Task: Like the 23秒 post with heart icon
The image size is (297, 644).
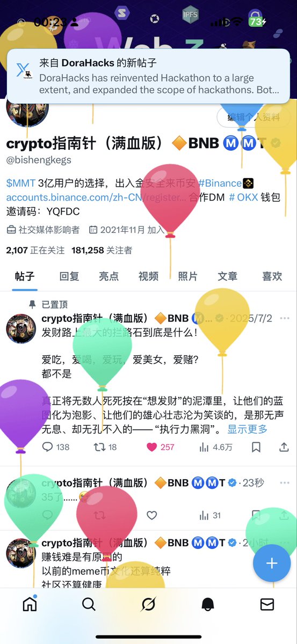Action: click(x=152, y=515)
